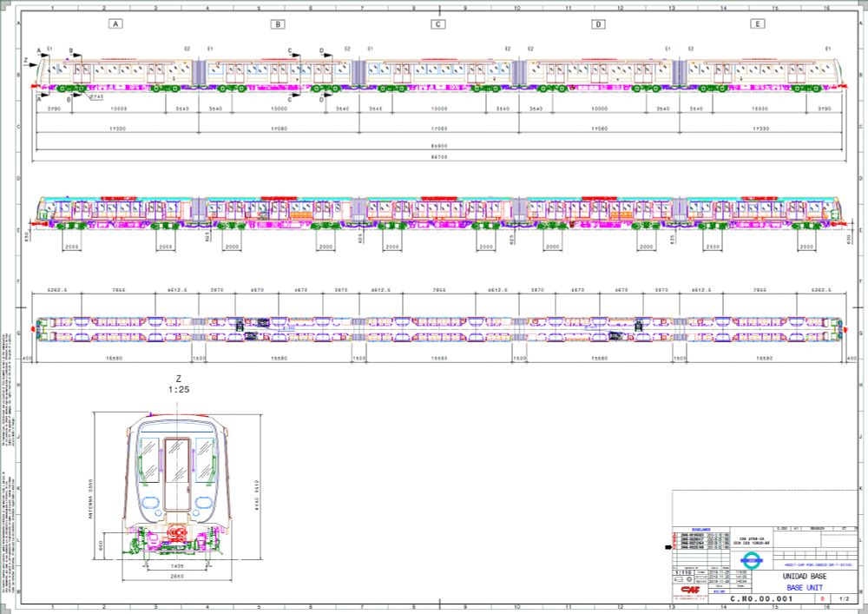Click the CAF logo in title block
868x614 pixels.
point(690,590)
